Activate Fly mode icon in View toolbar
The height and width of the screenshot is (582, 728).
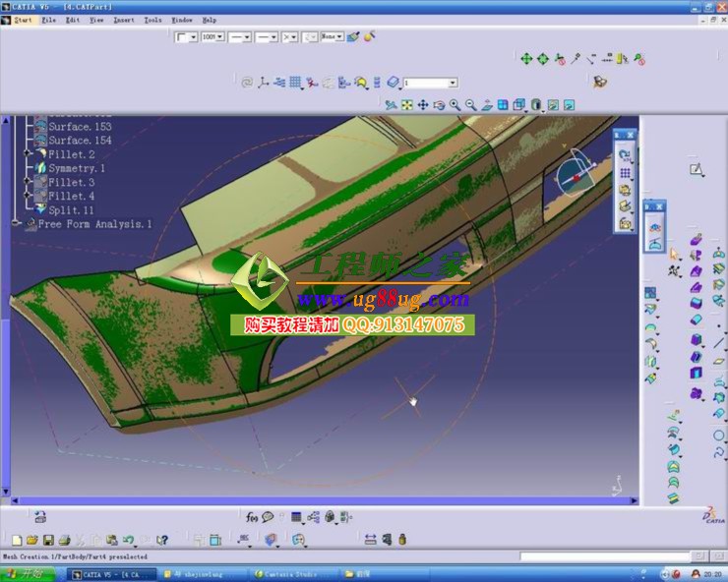(391, 105)
